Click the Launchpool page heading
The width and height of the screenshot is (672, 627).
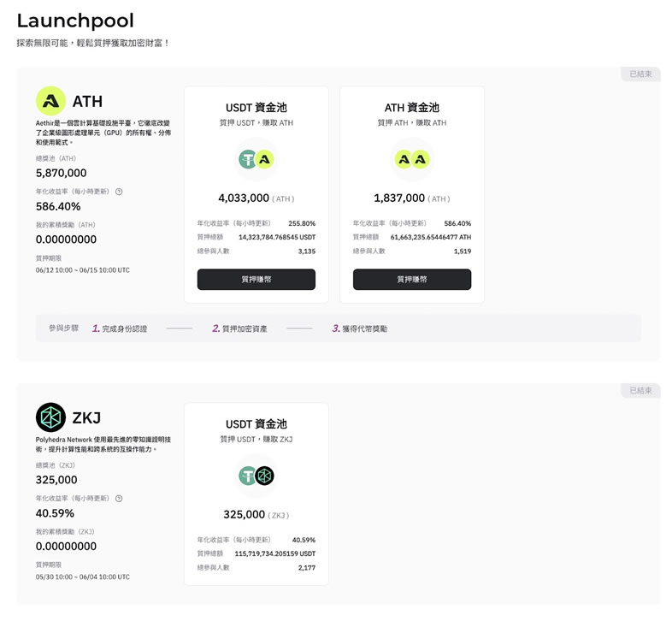[75, 21]
